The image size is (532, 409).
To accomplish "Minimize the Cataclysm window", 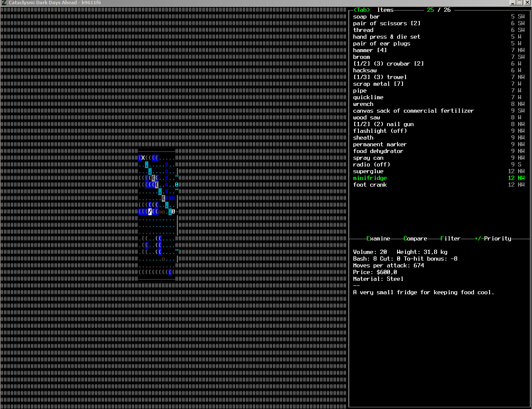I will click(x=513, y=3).
